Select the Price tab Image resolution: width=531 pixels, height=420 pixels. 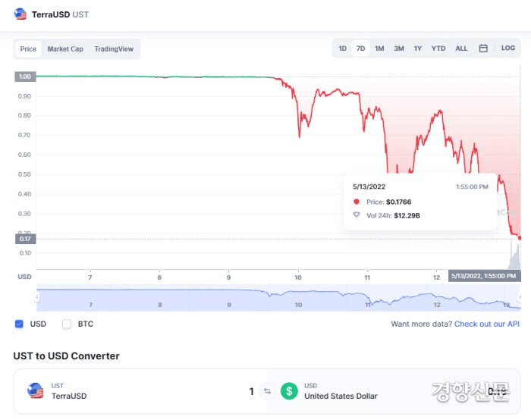(x=28, y=49)
